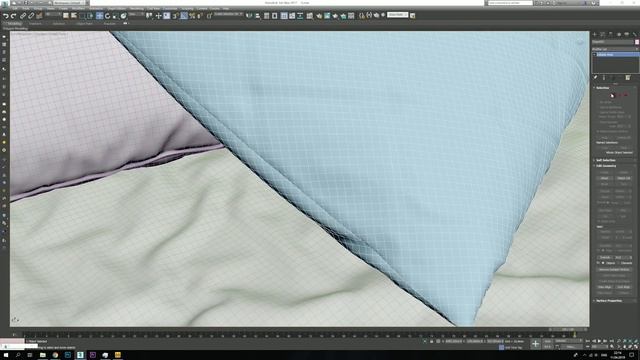Screen dimensions: 640x360
Task: Open the Modeling ribbon tab
Action: tap(15, 24)
